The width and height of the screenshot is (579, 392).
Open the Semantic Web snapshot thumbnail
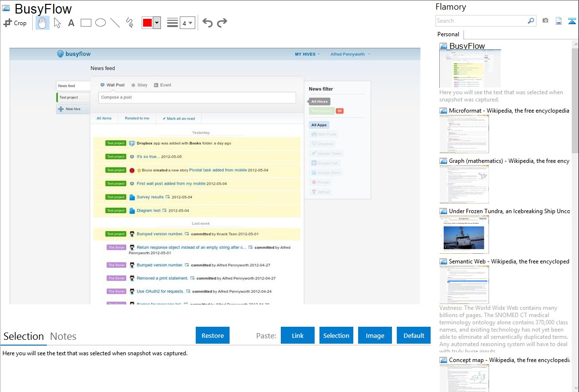(464, 285)
